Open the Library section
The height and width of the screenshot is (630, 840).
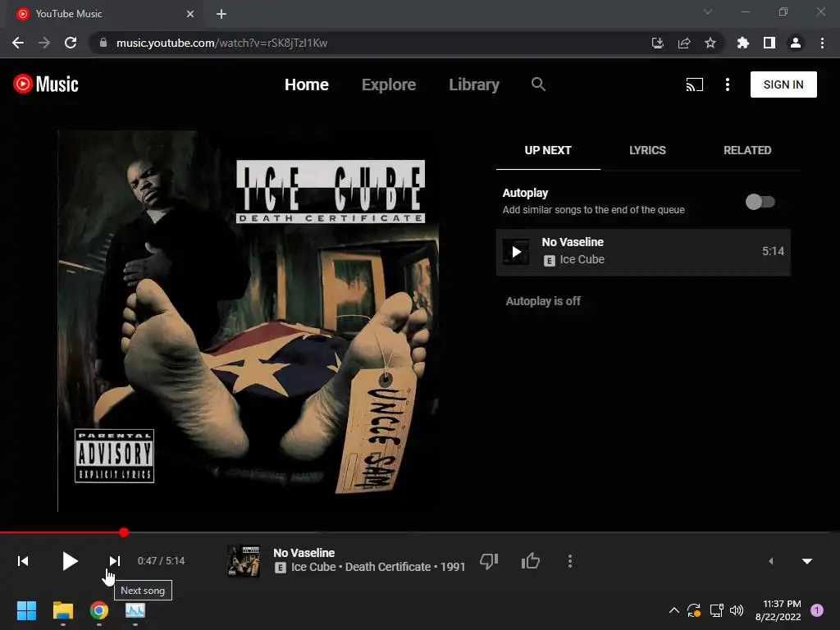point(474,84)
